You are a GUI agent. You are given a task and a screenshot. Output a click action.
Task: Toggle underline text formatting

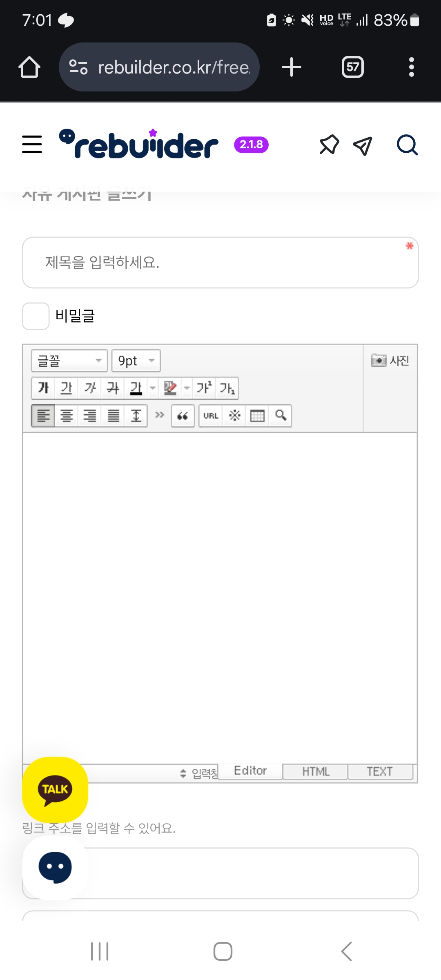[66, 388]
